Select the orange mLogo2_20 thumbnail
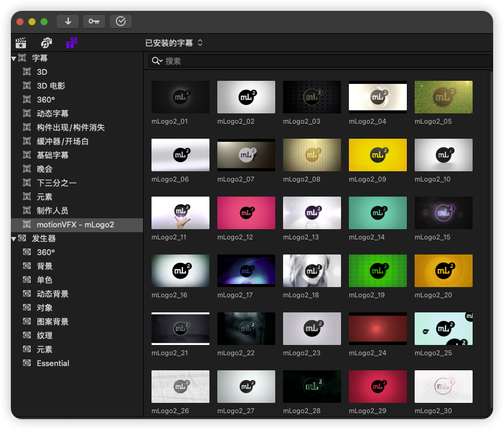Viewport: 504px width, 430px height. [444, 271]
